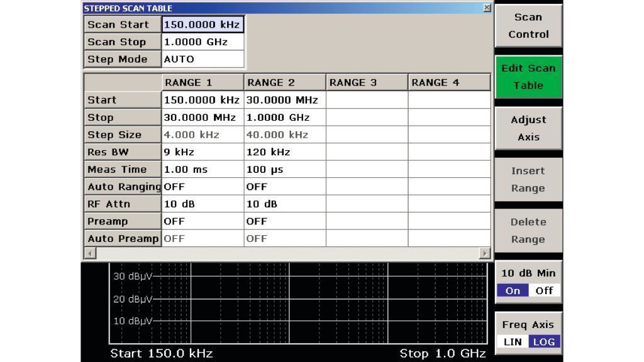Image resolution: width=644 pixels, height=362 pixels.
Task: Set Freq Axis to LOG
Action: point(545,342)
